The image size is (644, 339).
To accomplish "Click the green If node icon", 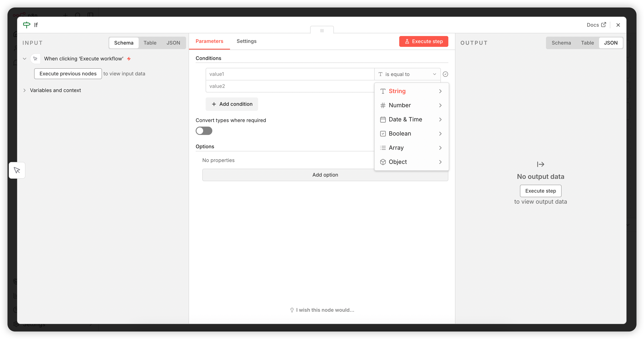I will (26, 25).
